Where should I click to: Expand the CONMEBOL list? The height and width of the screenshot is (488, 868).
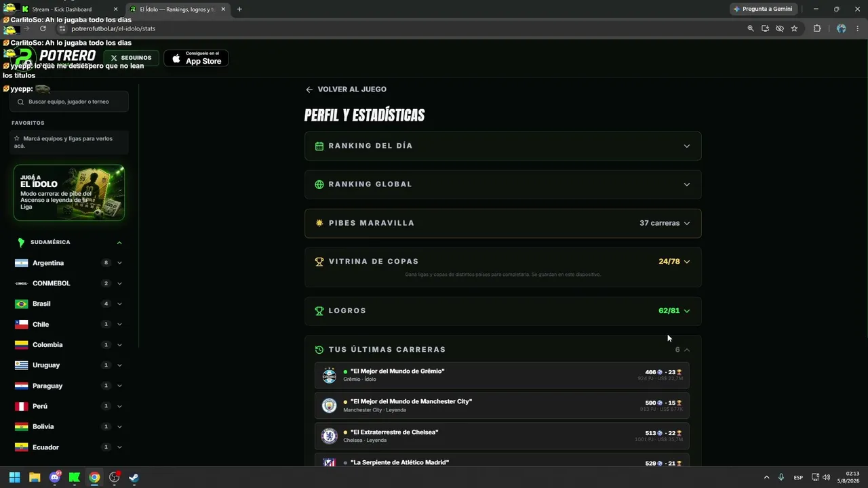click(x=119, y=283)
